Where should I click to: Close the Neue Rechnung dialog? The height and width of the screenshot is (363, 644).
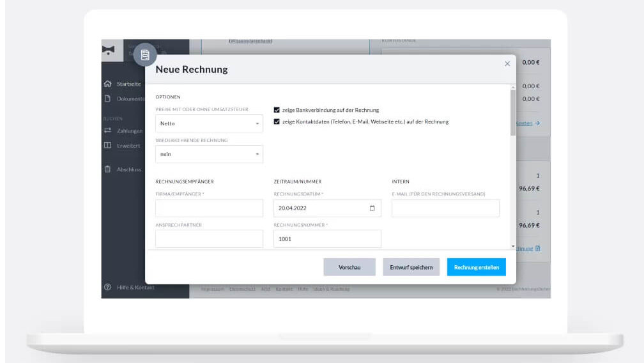507,64
